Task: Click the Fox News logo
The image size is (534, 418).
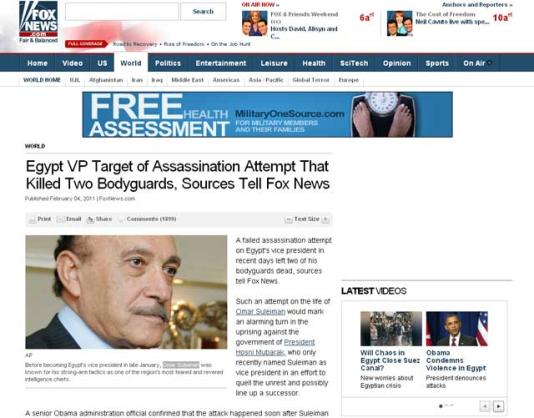Action: pos(38,19)
